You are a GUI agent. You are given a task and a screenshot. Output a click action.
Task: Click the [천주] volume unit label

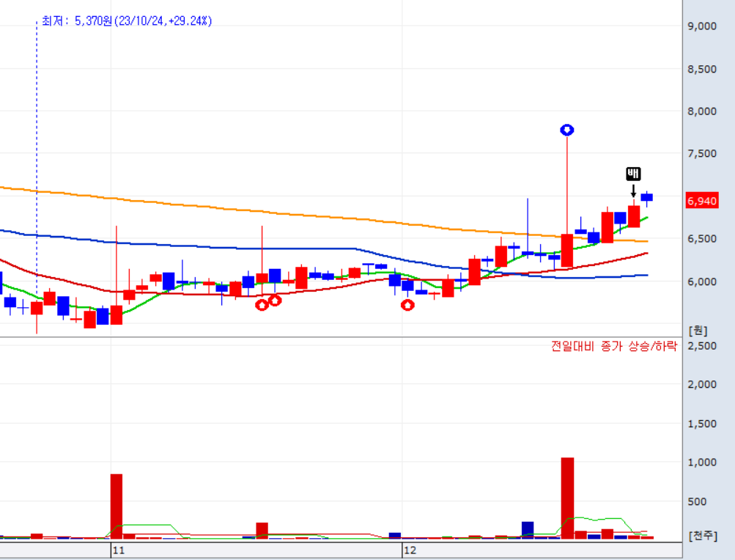(x=703, y=535)
